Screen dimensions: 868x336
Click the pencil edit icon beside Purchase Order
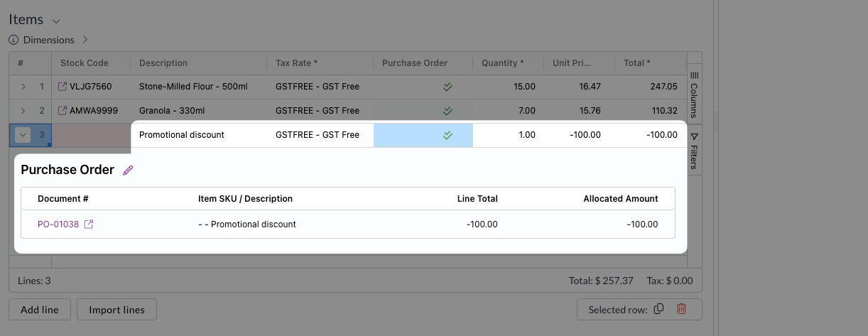pos(128,170)
